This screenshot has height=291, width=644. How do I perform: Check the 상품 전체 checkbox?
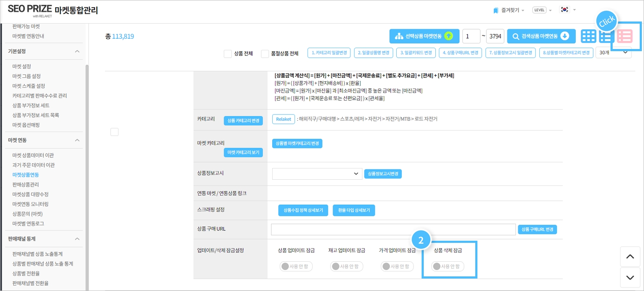228,54
